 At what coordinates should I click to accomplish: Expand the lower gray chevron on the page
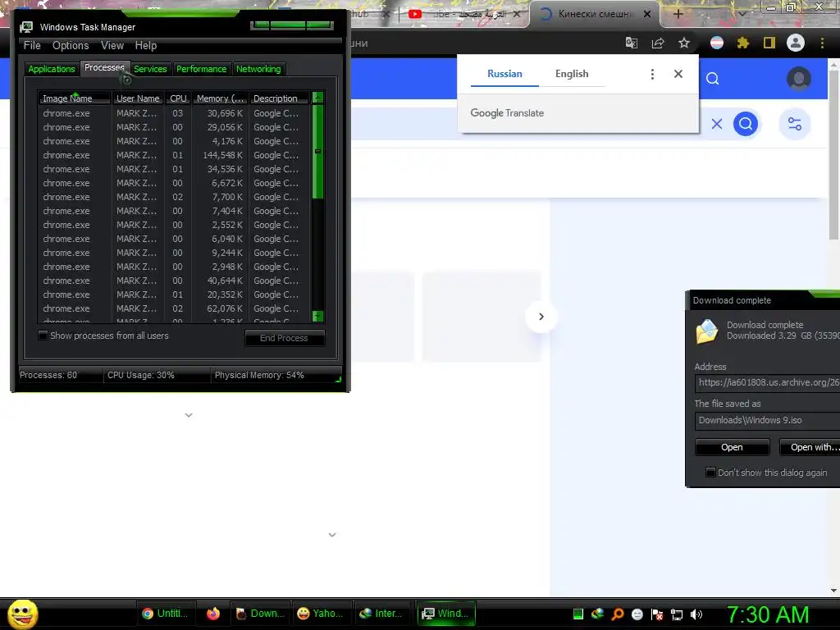pyautogui.click(x=332, y=535)
